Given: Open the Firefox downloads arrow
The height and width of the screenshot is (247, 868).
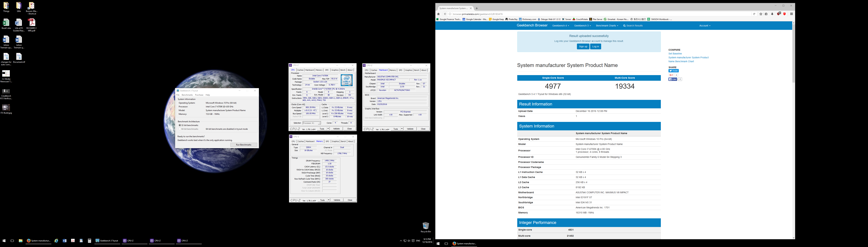Looking at the screenshot, I should point(772,14).
